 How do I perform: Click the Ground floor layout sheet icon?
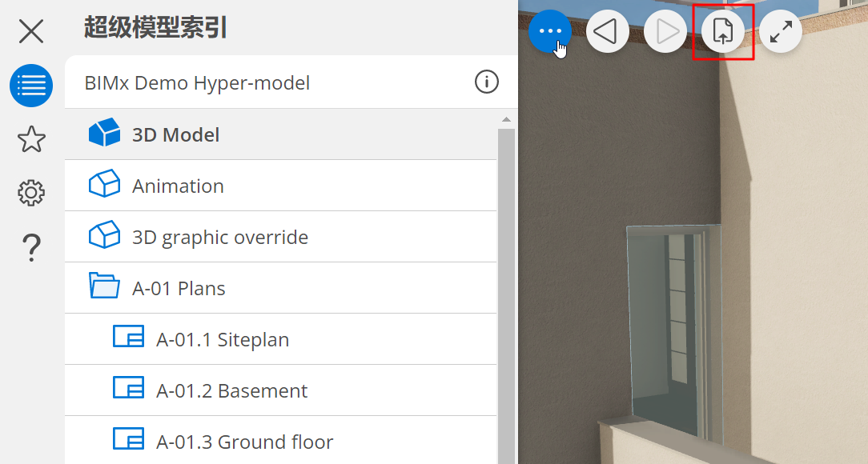128,438
